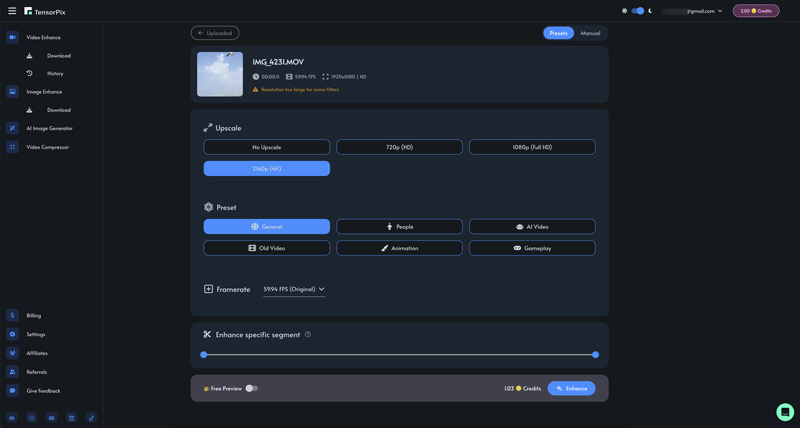Click the segment end slider handle
Screen dimensions: 800x428
[x=595, y=355]
